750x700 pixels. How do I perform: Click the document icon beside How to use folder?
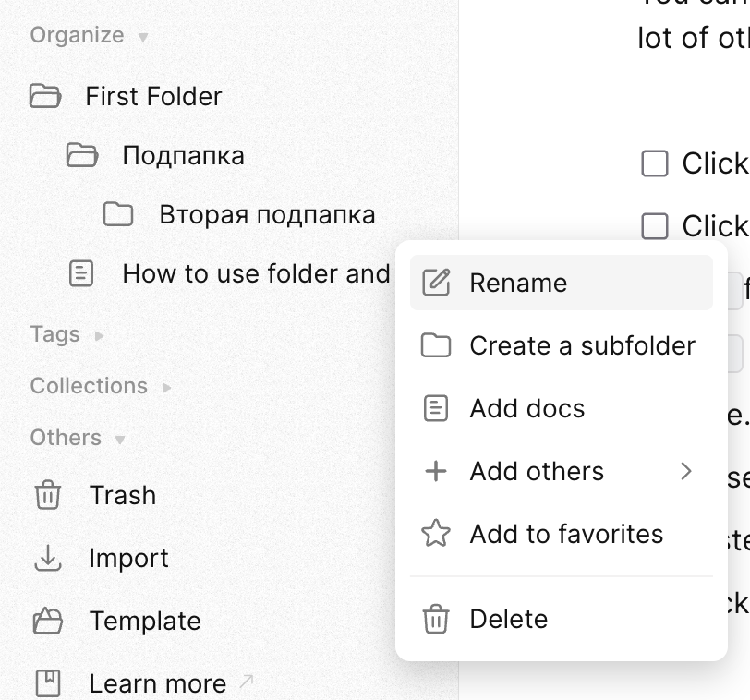pos(81,273)
